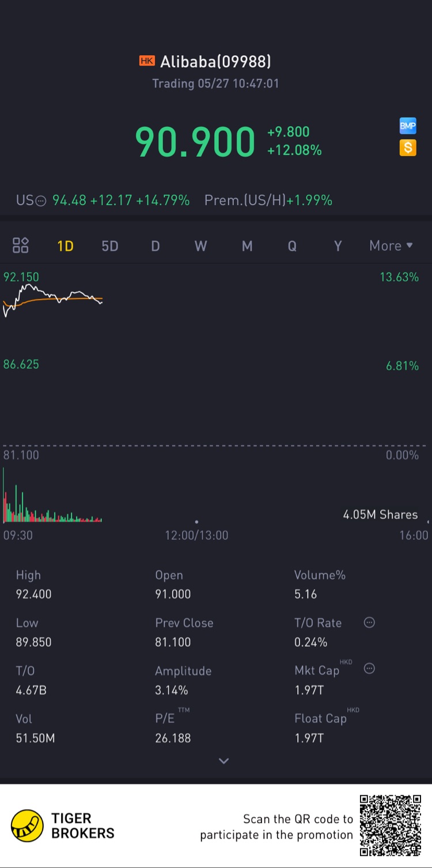This screenshot has width=432, height=868.
Task: Tap the Alibaba(09988) stock title
Action: (x=215, y=62)
